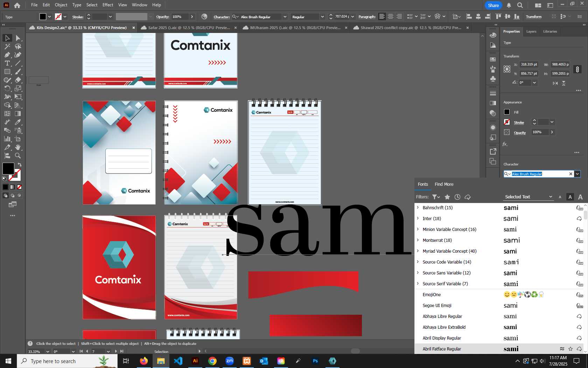This screenshot has height=368, width=588.
Task: Open the font family dropdown in control bar
Action: (x=285, y=17)
